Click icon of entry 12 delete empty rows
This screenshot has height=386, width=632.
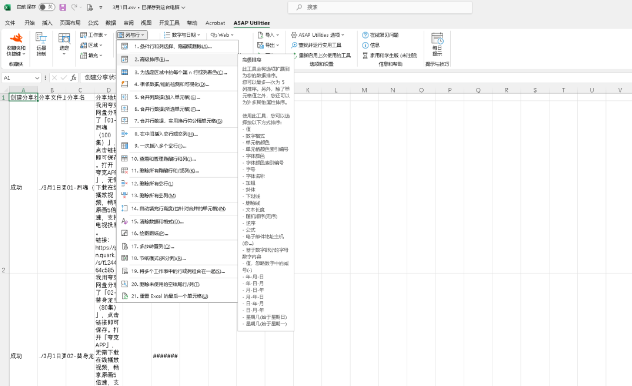pyautogui.click(x=125, y=183)
